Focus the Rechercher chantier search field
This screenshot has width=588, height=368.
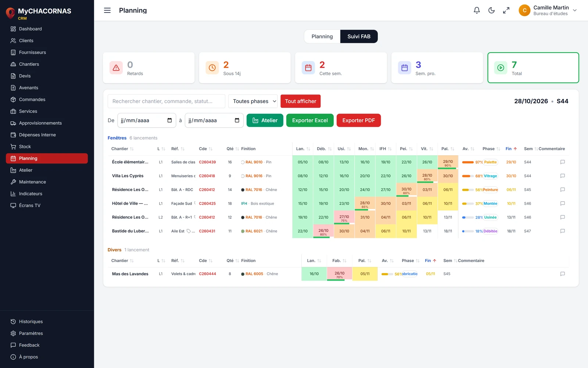click(x=166, y=101)
